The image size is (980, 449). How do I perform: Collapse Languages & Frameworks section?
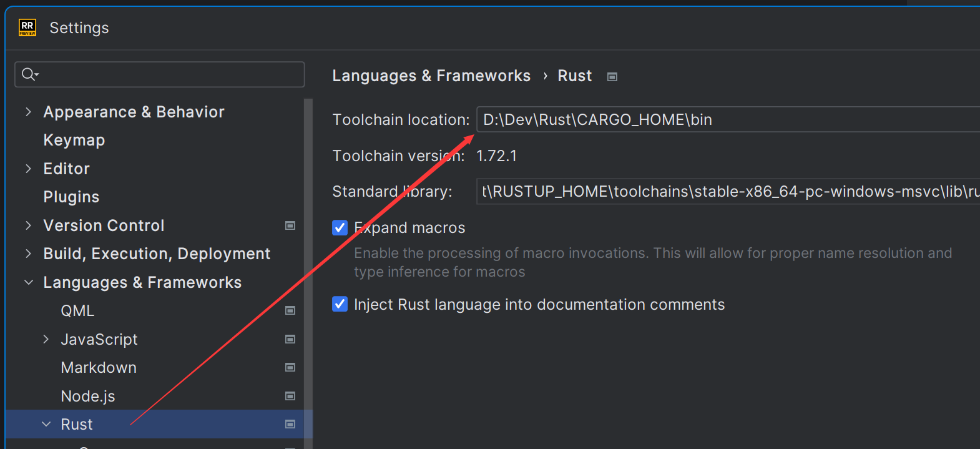[28, 282]
